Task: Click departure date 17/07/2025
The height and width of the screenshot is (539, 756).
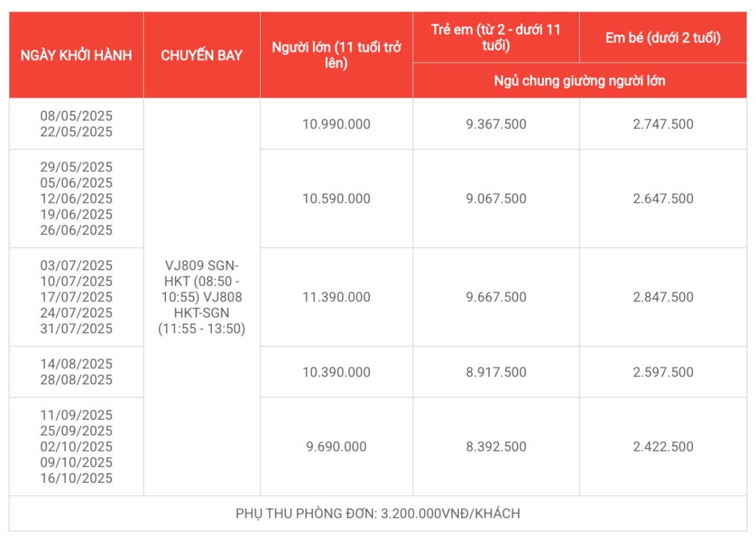Action: 76,297
